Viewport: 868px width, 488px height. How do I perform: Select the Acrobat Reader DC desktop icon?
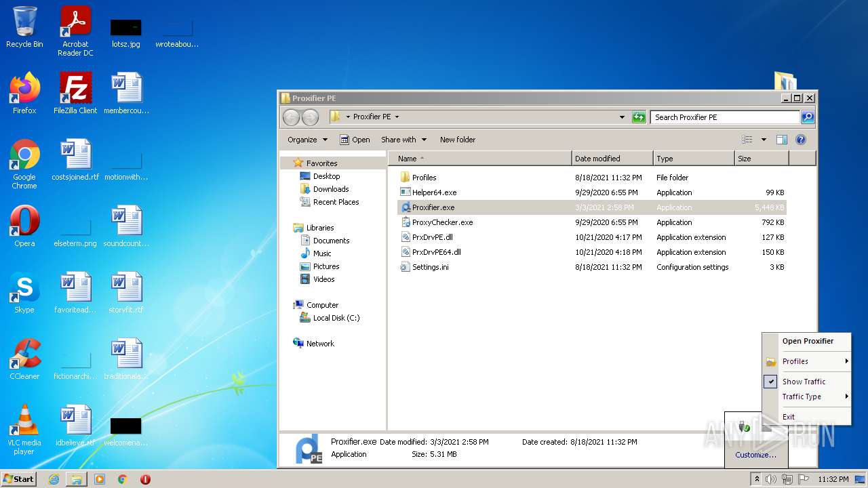pos(75,31)
